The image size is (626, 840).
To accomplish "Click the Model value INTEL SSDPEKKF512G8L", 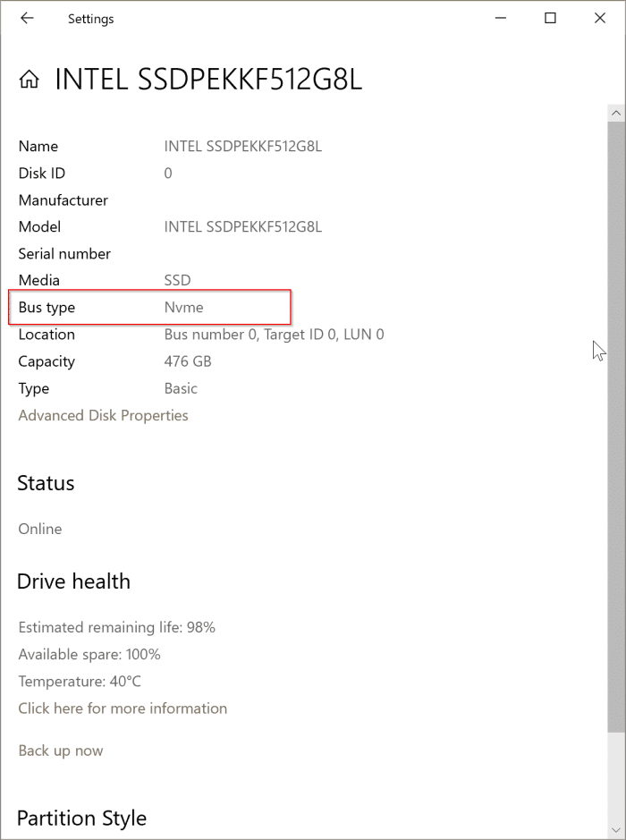I will [243, 227].
